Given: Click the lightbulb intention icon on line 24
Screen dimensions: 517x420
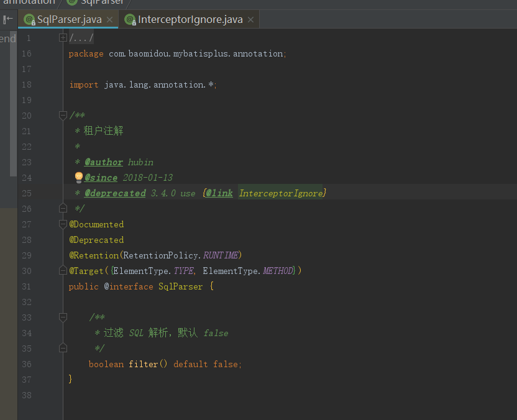Looking at the screenshot, I should coord(78,177).
